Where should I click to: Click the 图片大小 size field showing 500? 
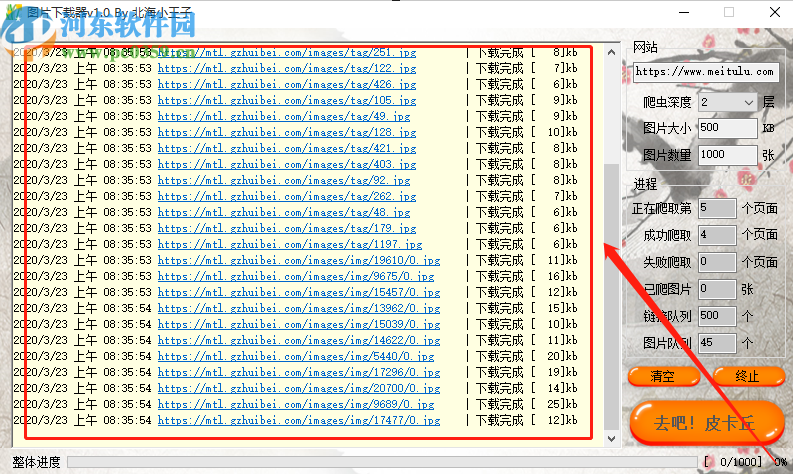tap(727, 128)
